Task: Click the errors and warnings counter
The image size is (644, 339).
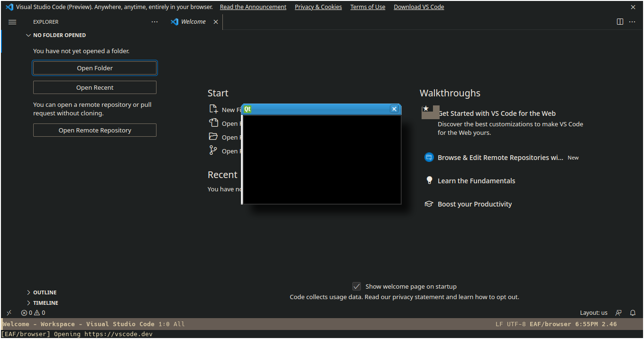Action: click(x=33, y=312)
